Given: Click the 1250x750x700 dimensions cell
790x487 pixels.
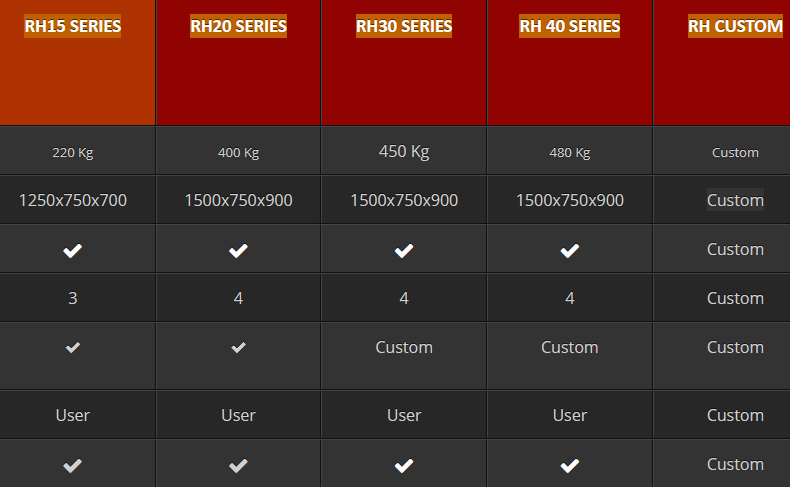Looking at the screenshot, I should [x=72, y=200].
